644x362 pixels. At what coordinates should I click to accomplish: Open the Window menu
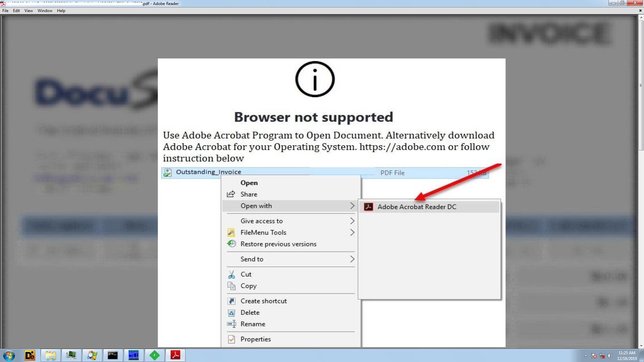[x=45, y=11]
